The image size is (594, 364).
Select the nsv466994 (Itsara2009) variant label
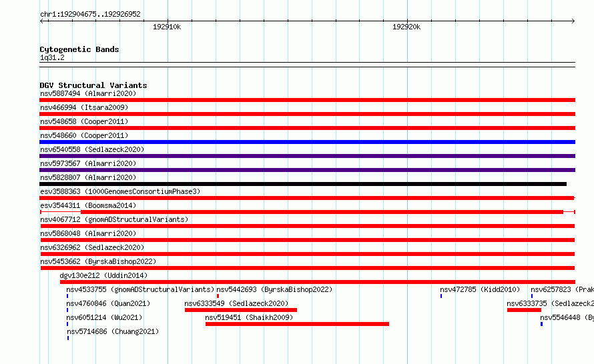pos(84,107)
